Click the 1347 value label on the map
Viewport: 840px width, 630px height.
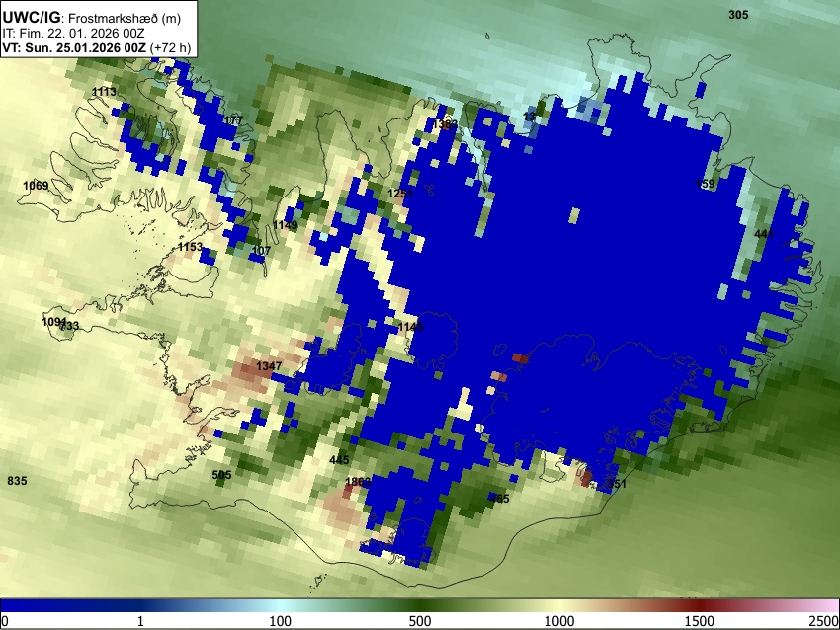pyautogui.click(x=269, y=366)
